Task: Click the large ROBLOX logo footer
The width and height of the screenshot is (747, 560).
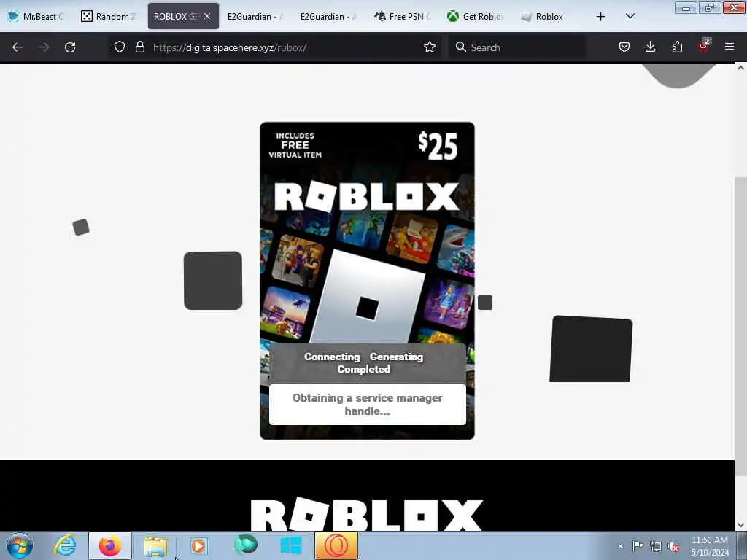Action: pos(367,515)
